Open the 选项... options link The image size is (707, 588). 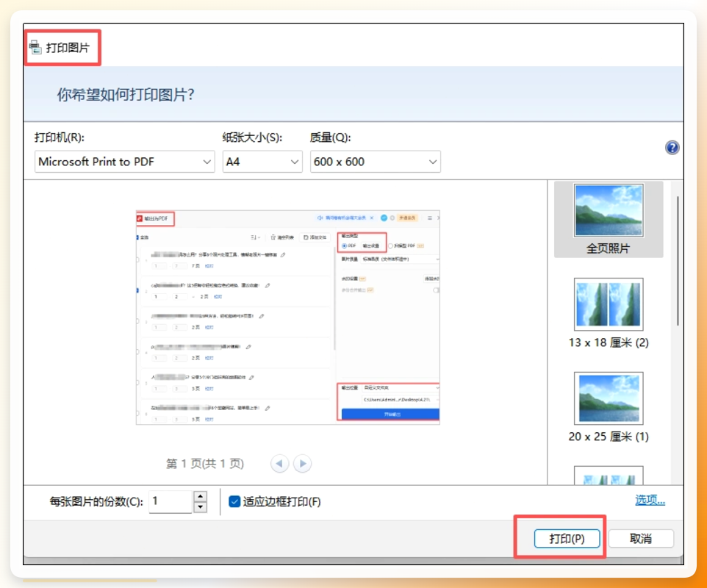[x=650, y=500]
